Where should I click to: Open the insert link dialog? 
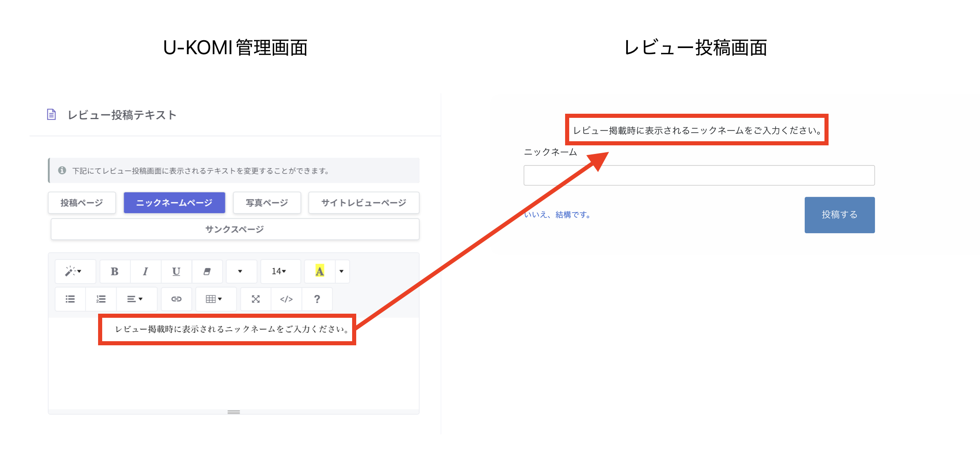(x=176, y=299)
